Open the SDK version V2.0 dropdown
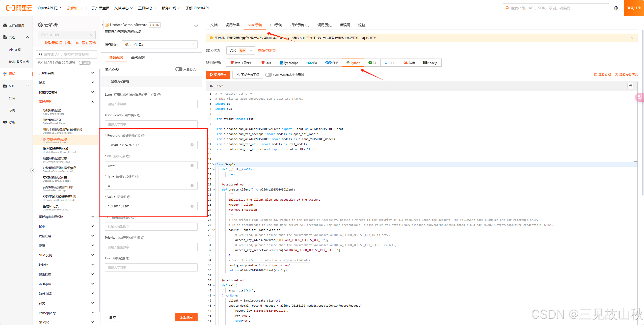This screenshot has width=644, height=325. click(x=240, y=50)
